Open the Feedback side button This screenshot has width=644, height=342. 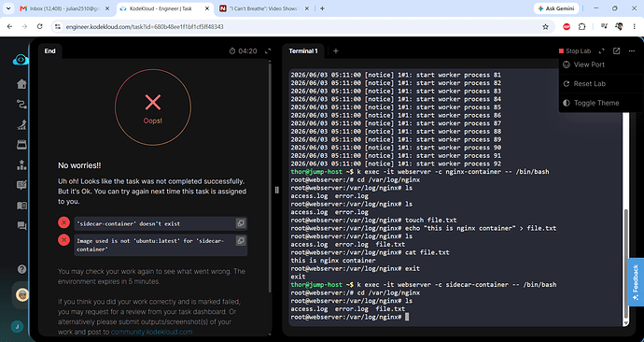636,281
